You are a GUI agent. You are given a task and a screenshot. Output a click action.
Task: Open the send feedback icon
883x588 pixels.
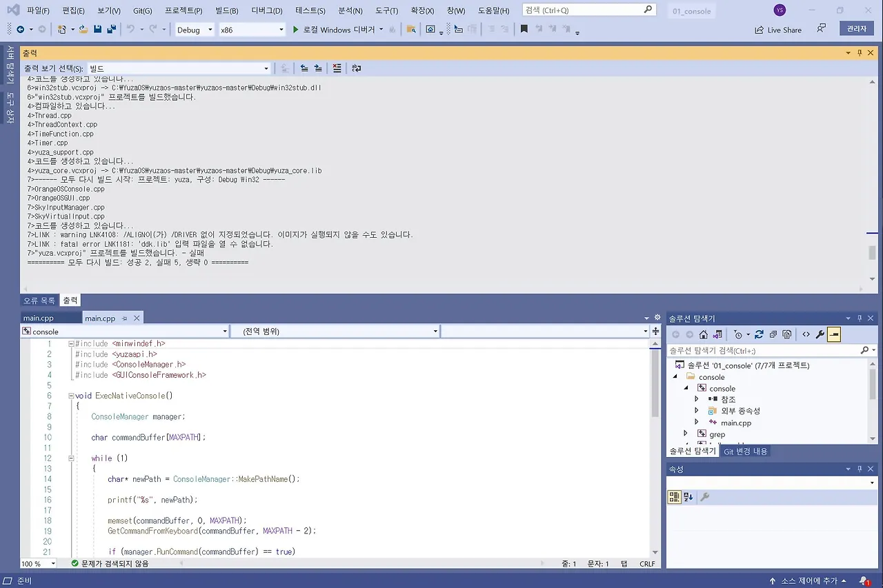[821, 29]
